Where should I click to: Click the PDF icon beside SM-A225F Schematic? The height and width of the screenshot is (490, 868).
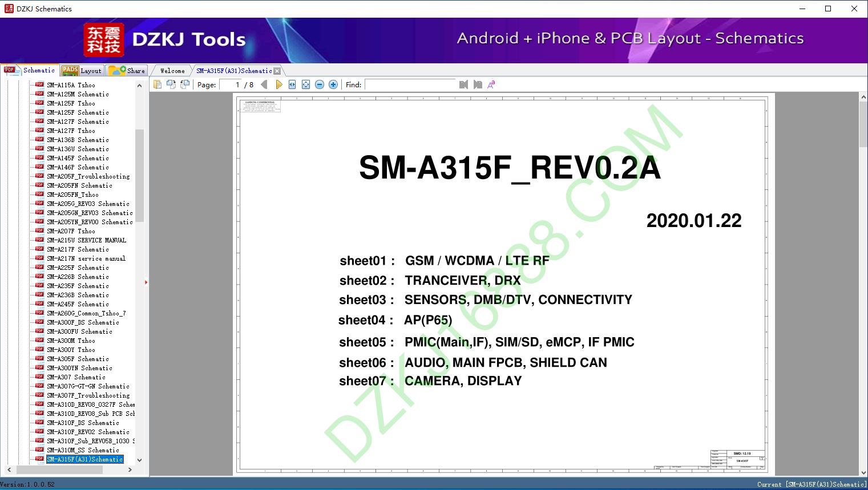click(39, 267)
